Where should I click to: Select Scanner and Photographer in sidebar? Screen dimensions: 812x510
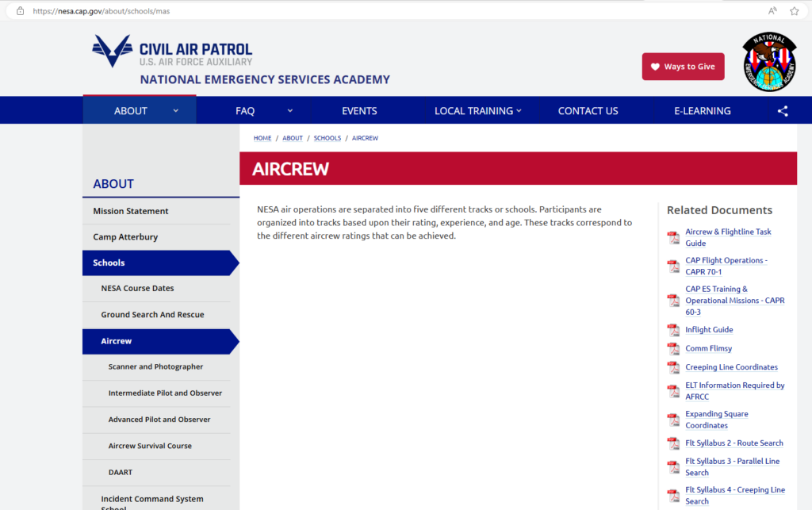click(155, 367)
